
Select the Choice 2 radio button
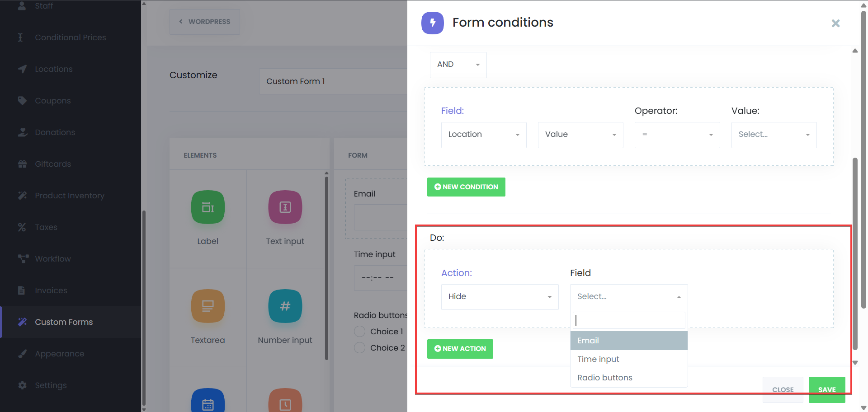359,348
